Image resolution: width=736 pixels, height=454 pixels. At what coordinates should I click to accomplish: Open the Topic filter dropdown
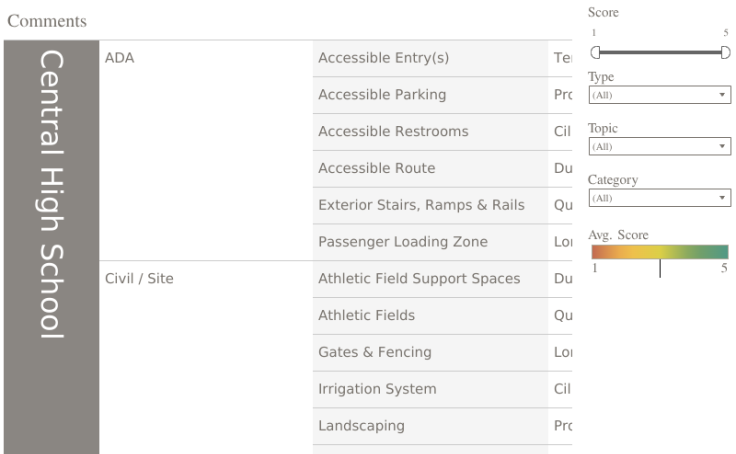[659, 147]
